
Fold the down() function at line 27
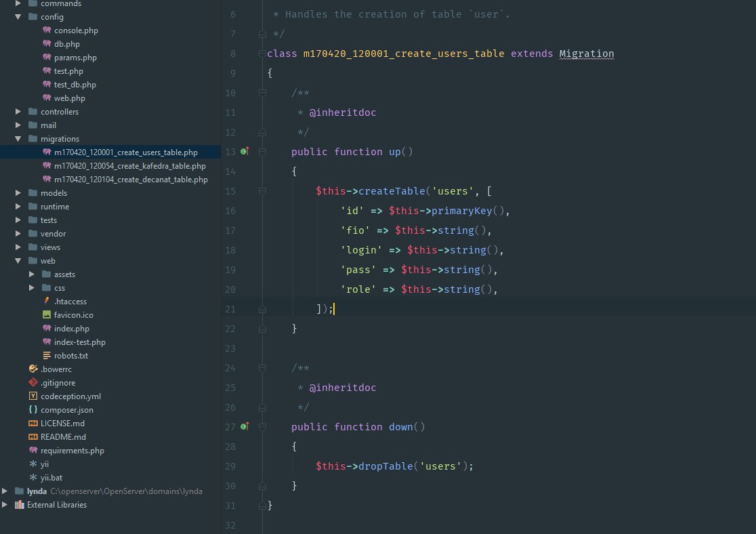pyautogui.click(x=262, y=427)
